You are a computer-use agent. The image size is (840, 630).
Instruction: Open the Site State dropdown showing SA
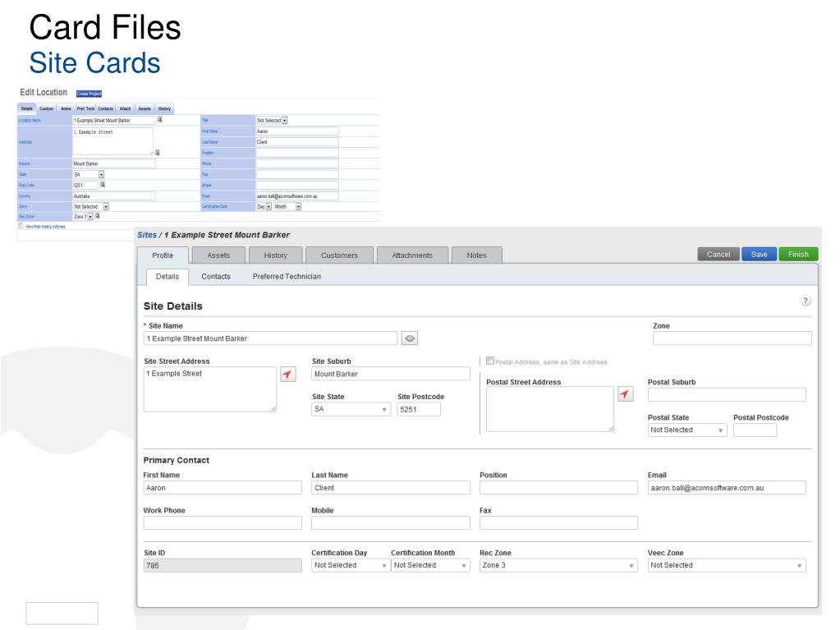[x=351, y=409]
